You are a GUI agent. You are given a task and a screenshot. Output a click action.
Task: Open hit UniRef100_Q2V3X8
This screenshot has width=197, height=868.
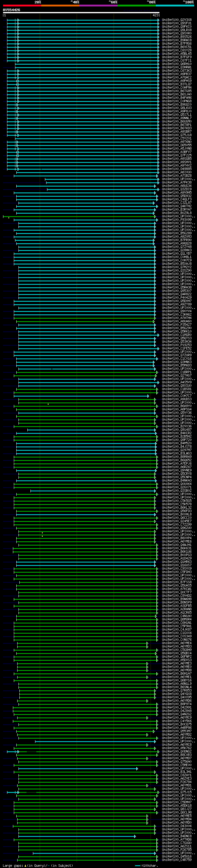(x=177, y=20)
